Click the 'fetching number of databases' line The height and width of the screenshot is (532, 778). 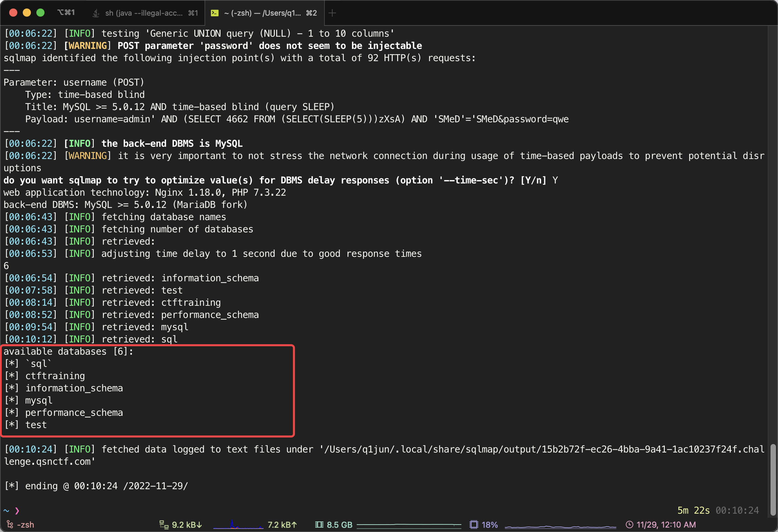coord(177,229)
